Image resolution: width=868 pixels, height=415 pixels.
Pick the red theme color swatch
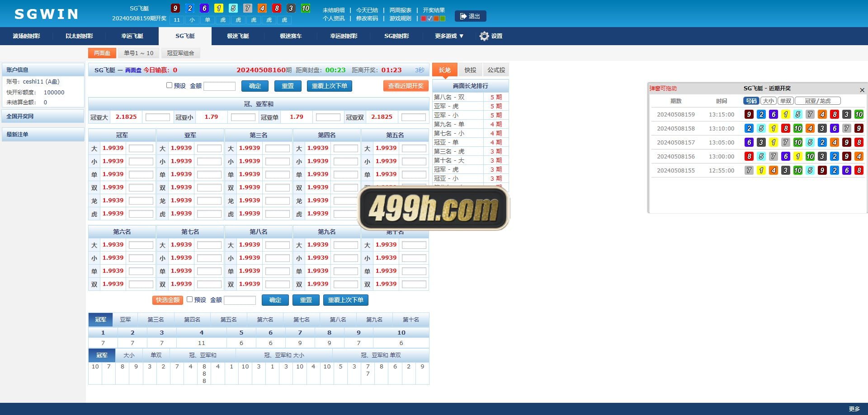pyautogui.click(x=424, y=19)
